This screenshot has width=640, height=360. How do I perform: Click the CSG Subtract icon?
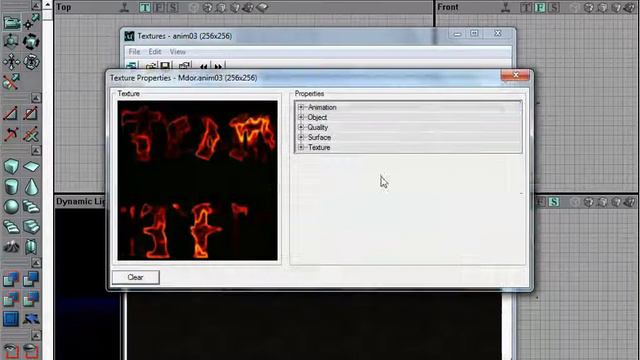(x=31, y=279)
